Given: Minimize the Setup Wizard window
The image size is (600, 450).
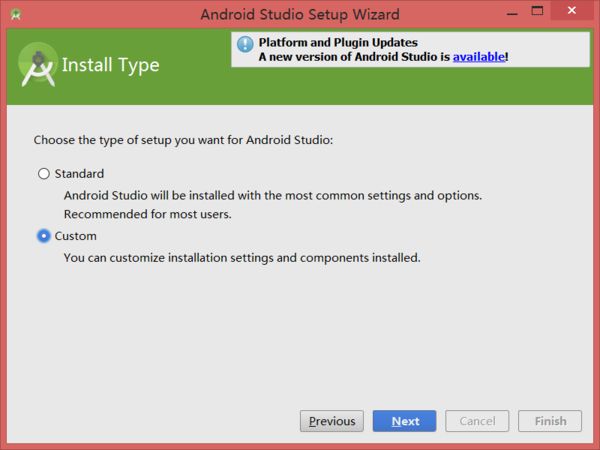Looking at the screenshot, I should 512,14.
